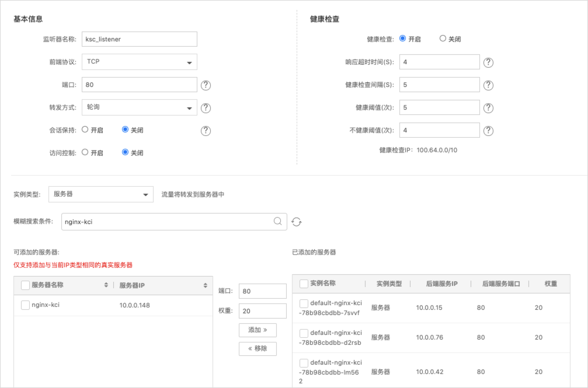Enable 会话保持 by selecting 开启 radio

85,130
